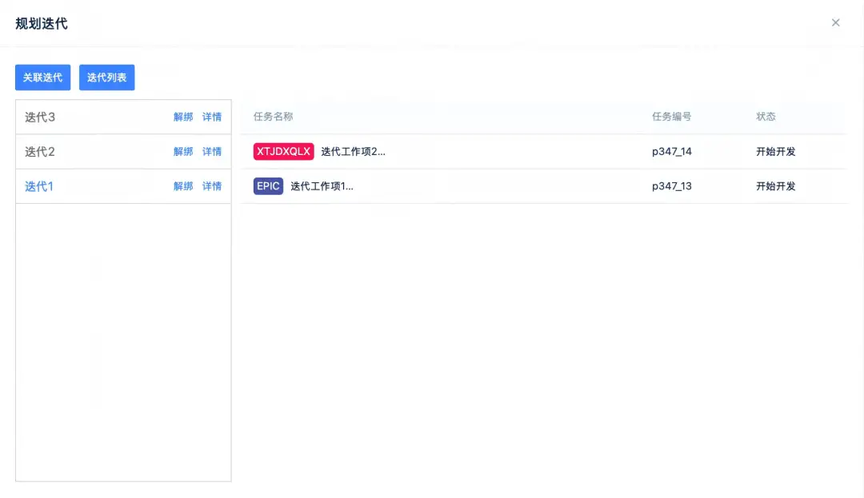The height and width of the screenshot is (498, 864).
Task: Open task 迭代工作项1...
Action: [x=322, y=186]
